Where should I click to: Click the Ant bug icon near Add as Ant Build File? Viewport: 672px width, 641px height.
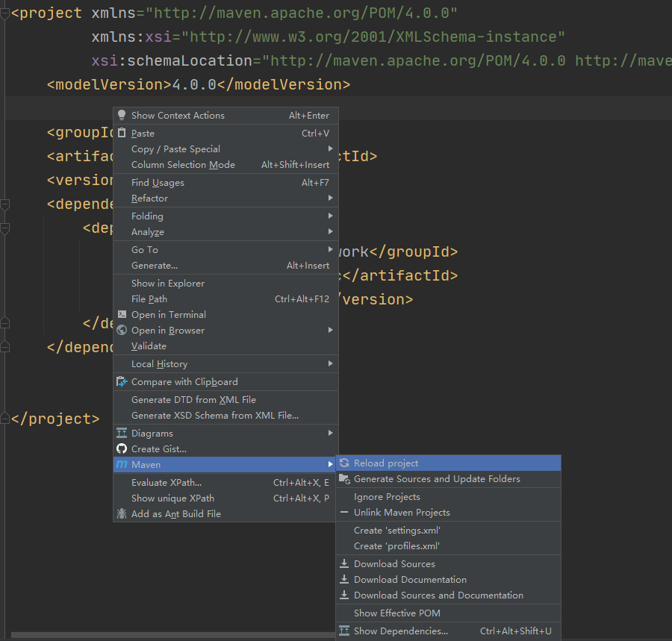pyautogui.click(x=122, y=514)
